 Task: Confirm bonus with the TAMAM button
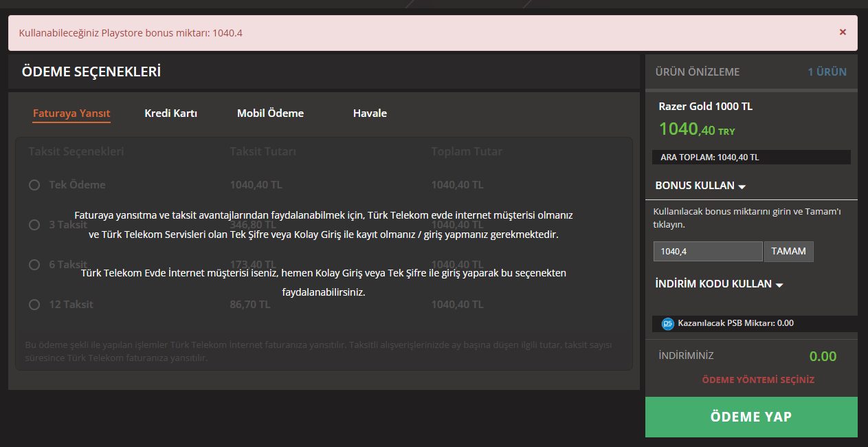[789, 252]
